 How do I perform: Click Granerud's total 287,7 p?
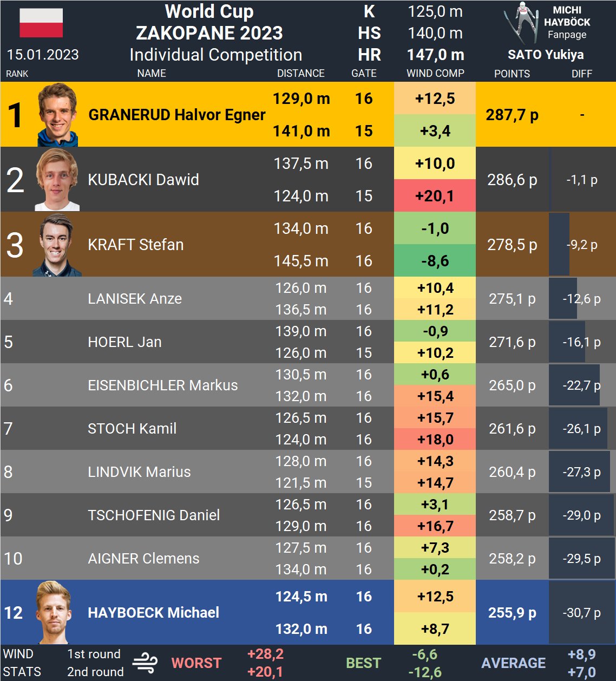[512, 115]
